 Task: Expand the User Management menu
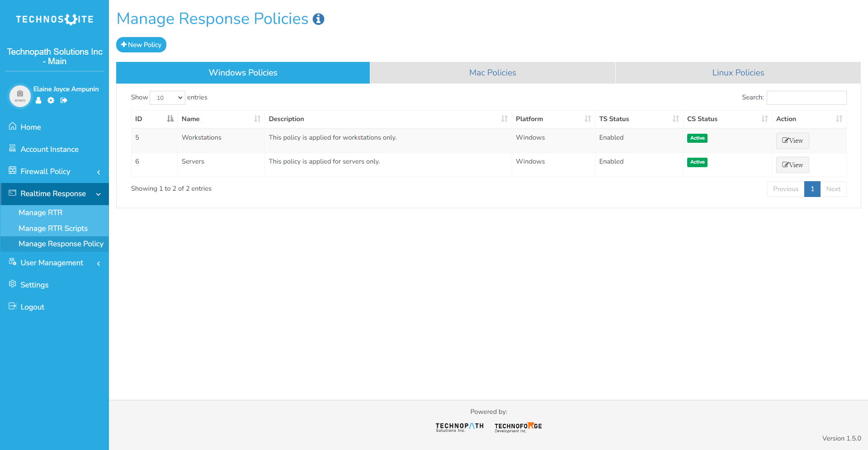54,263
